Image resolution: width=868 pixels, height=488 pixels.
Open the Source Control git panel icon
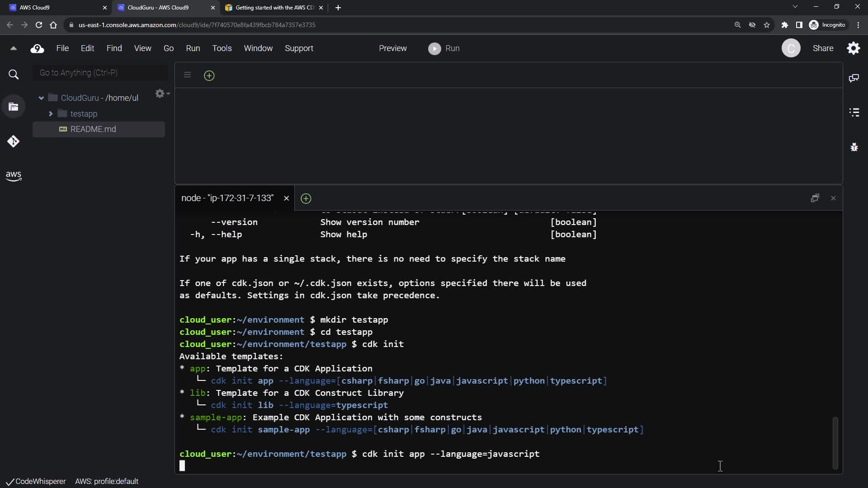click(x=13, y=141)
